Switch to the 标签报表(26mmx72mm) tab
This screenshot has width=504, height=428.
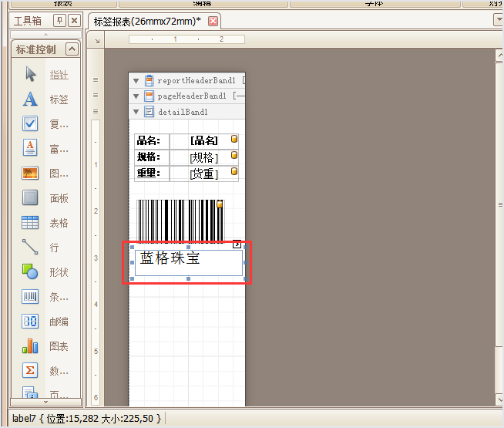(147, 22)
